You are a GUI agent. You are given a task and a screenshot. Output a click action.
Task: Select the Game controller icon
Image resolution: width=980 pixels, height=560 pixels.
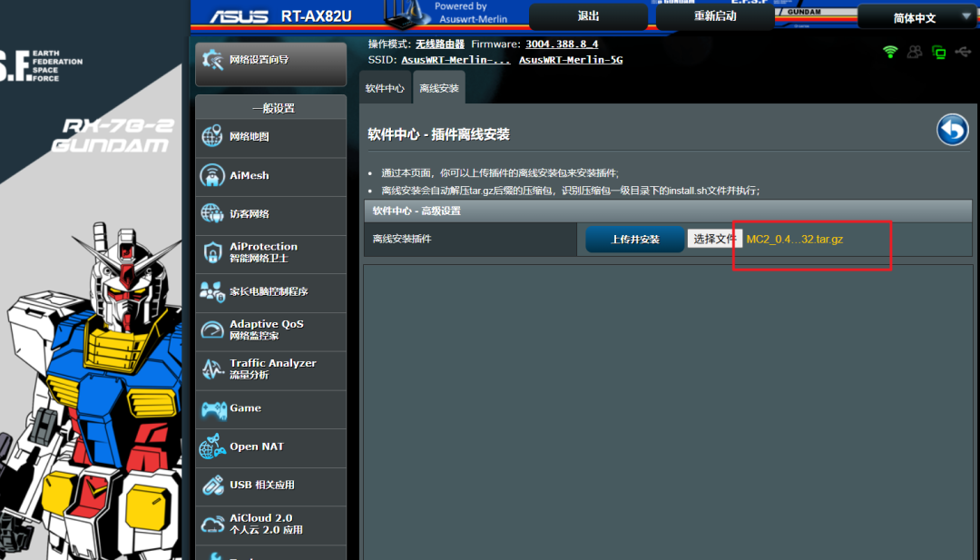coord(213,410)
